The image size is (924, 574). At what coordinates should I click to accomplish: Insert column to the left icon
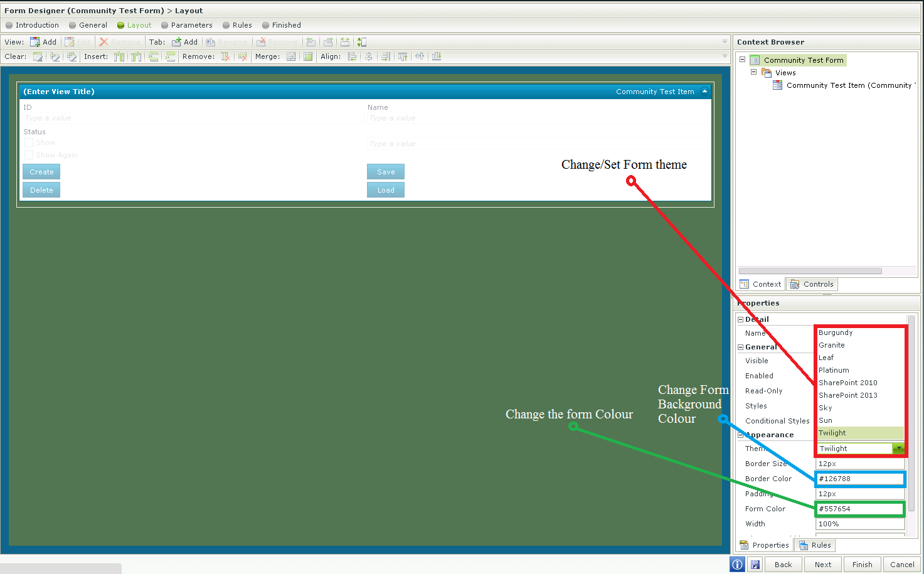coord(119,56)
